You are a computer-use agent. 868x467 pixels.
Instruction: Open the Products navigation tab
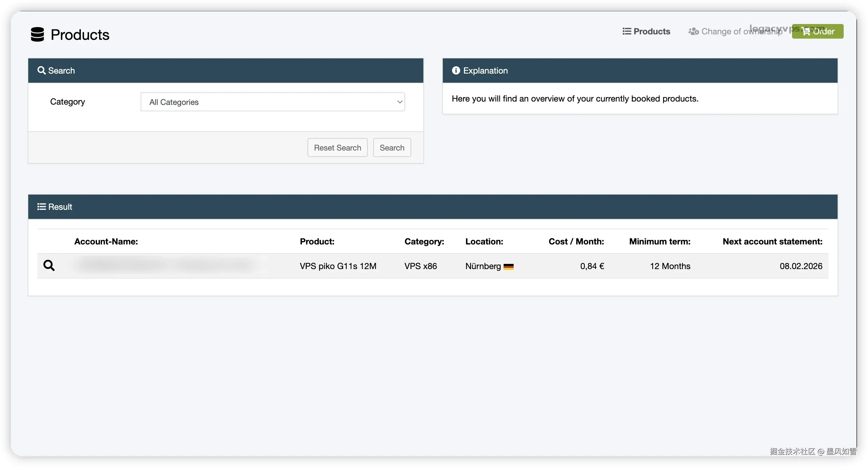tap(651, 31)
